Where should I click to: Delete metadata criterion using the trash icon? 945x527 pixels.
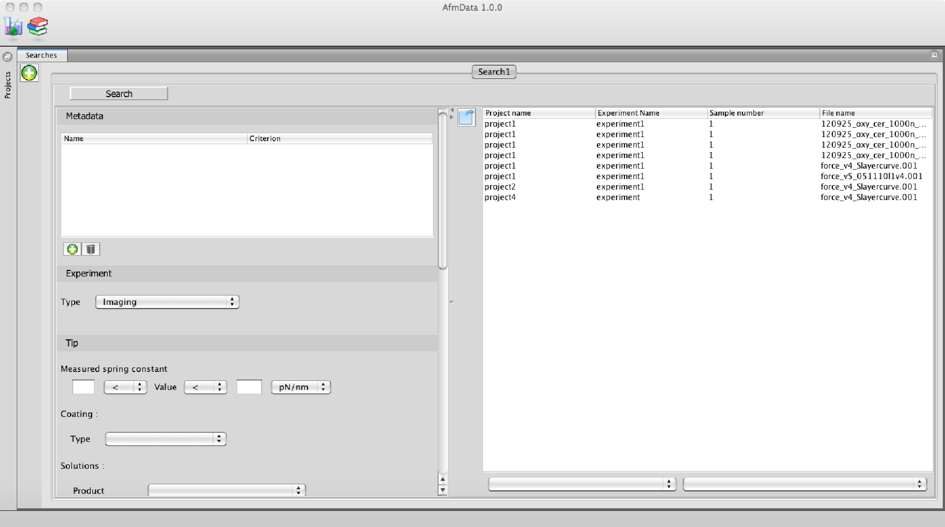pyautogui.click(x=90, y=249)
